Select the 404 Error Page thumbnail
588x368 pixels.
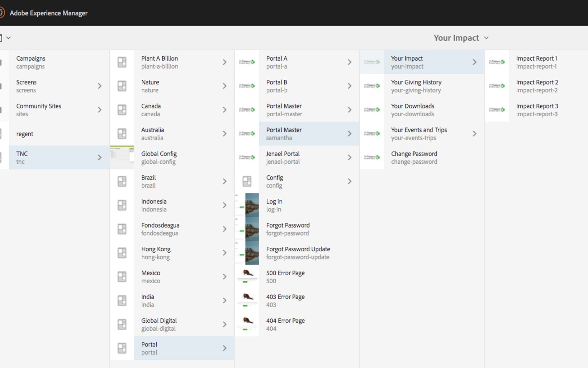point(247,324)
